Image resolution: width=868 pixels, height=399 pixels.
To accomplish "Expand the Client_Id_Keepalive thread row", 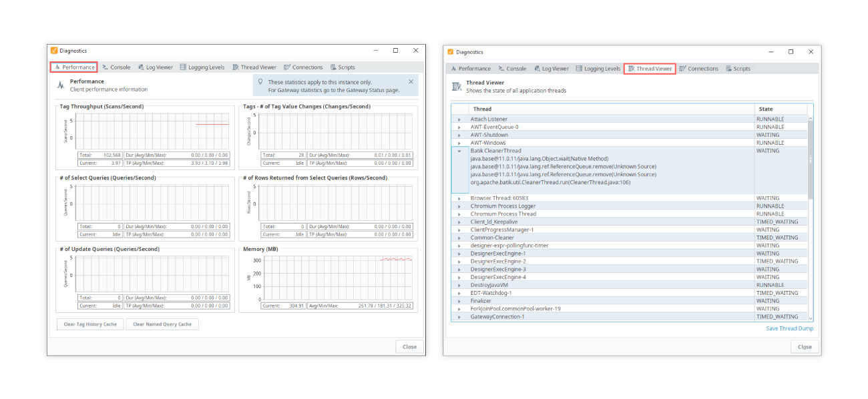I will point(459,222).
